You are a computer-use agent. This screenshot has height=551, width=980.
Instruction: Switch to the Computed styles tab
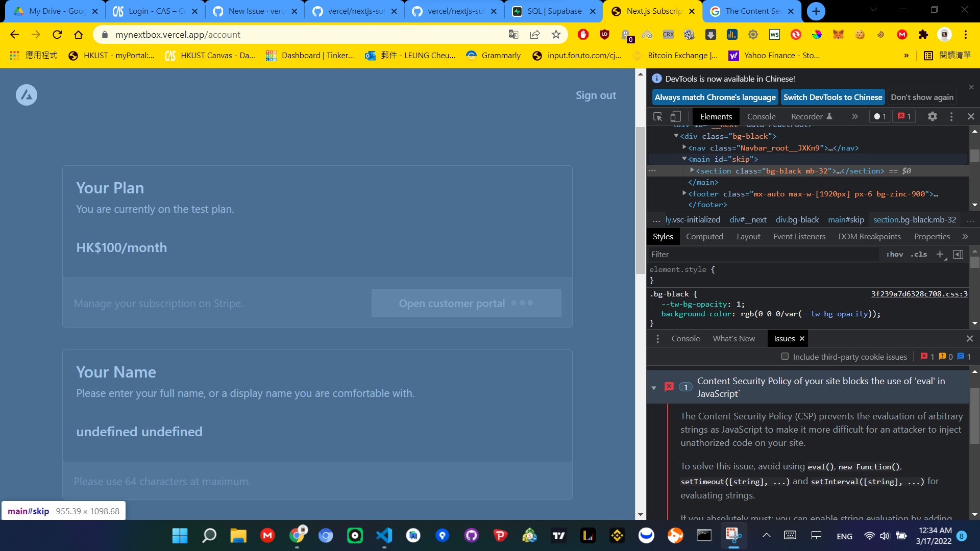point(704,236)
